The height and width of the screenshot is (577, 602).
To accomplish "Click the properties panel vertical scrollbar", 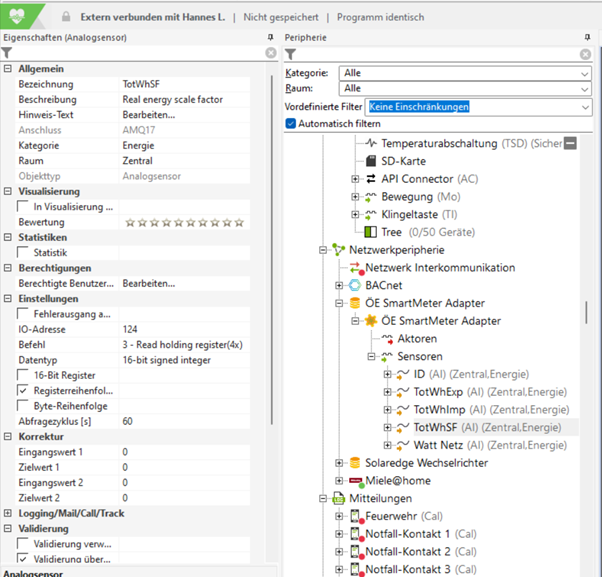I will [x=272, y=250].
